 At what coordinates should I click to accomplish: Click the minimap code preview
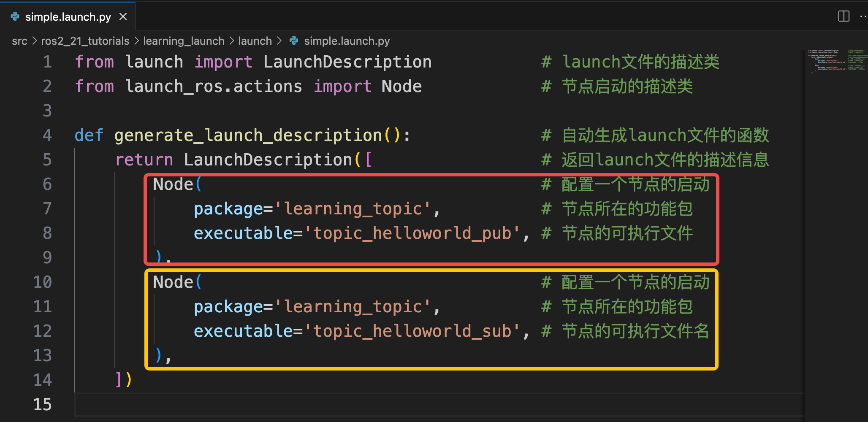click(836, 62)
